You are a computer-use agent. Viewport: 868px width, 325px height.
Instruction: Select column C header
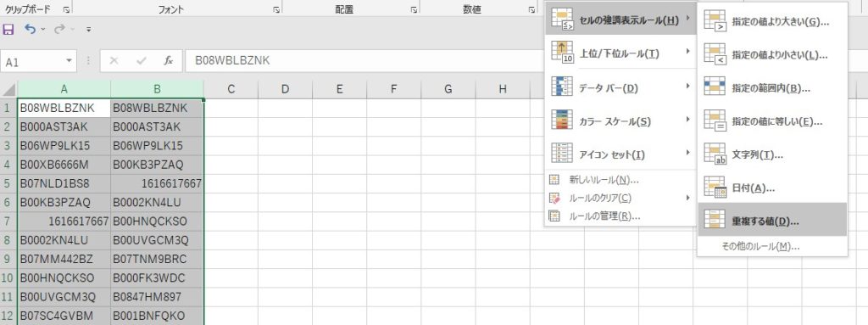[231, 89]
